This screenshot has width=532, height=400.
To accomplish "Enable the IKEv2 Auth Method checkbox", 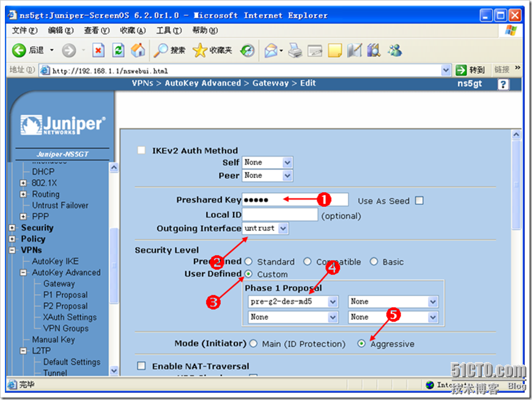I will 141,150.
